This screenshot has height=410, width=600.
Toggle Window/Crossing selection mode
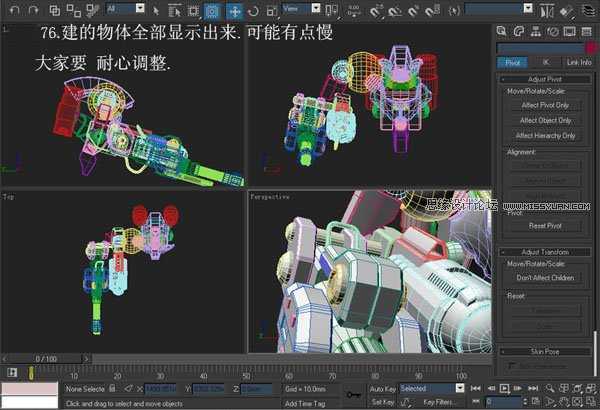coord(212,11)
